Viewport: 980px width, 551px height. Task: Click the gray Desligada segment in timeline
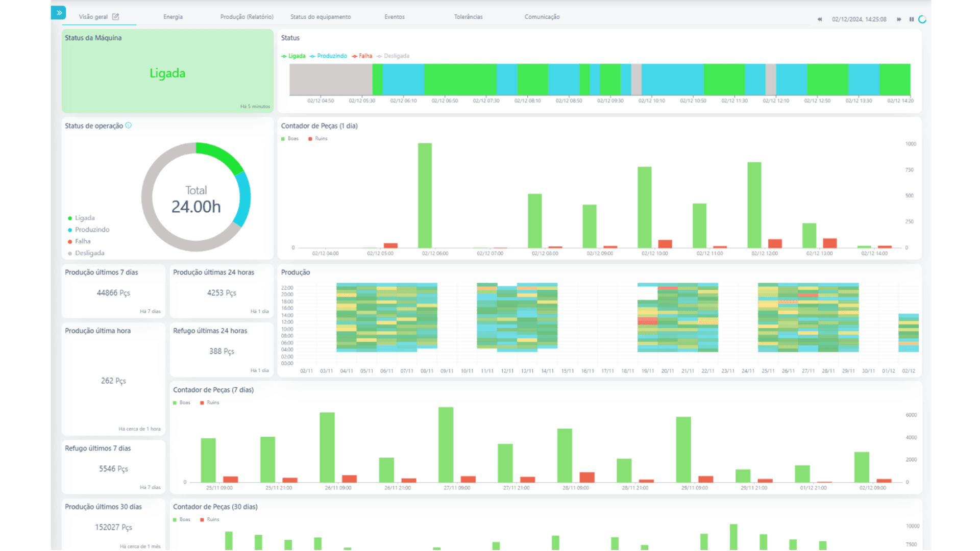coord(331,80)
